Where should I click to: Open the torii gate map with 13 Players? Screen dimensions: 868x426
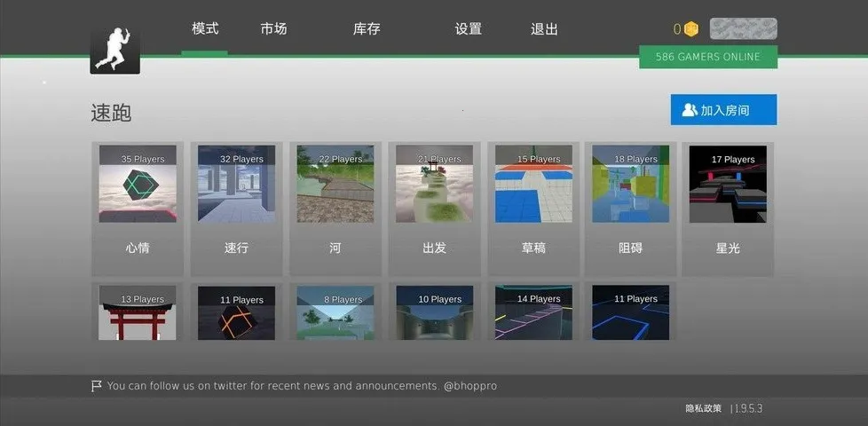[138, 312]
